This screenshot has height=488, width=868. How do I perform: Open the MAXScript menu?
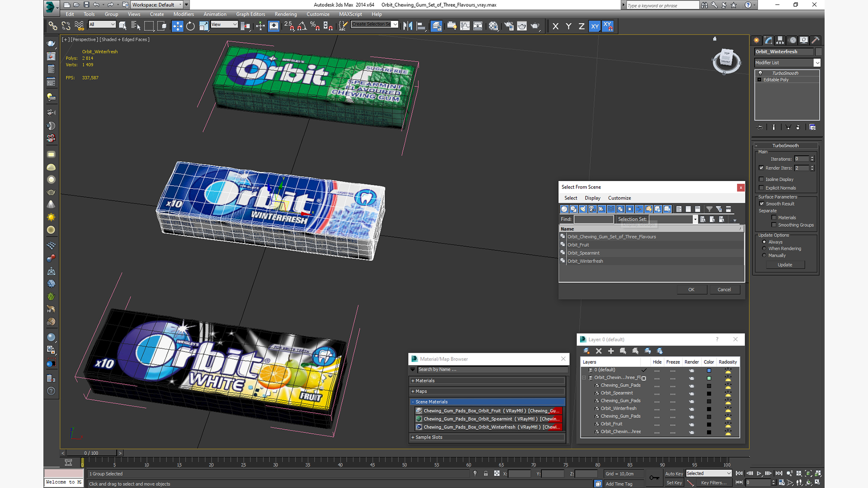(x=350, y=14)
